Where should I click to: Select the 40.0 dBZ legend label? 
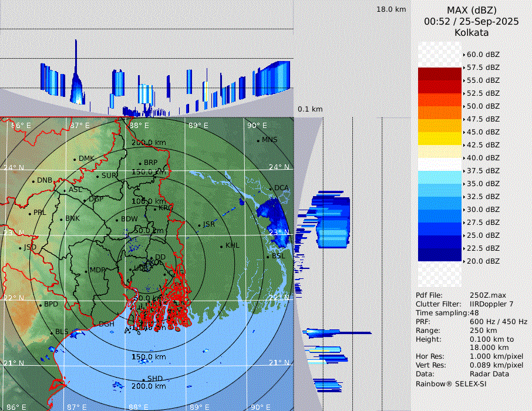(483, 158)
